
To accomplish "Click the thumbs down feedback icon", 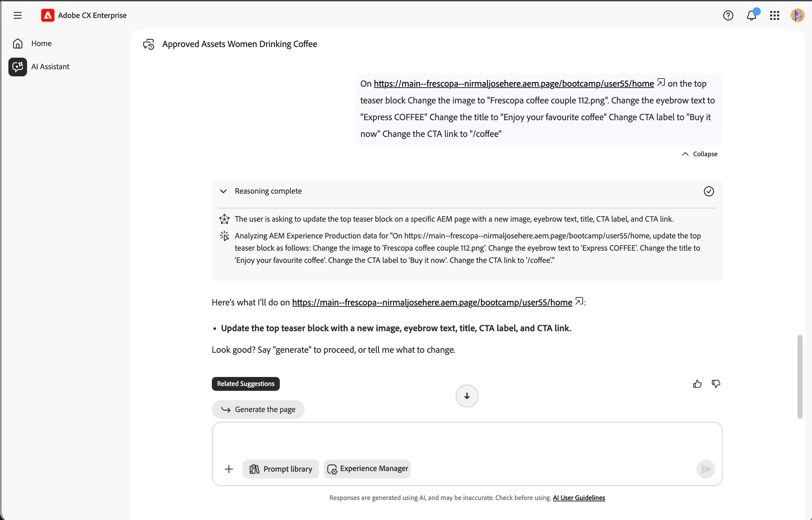I will 716,384.
